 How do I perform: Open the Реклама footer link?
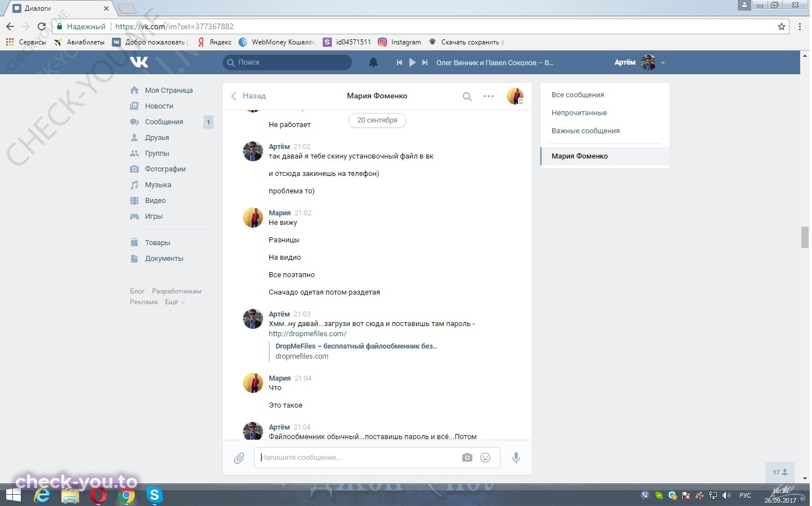pyautogui.click(x=143, y=302)
